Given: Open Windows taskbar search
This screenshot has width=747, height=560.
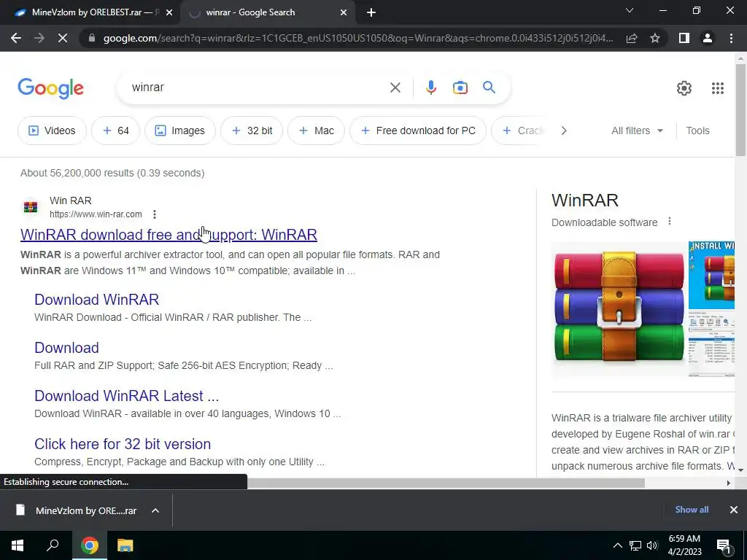Looking at the screenshot, I should [x=53, y=545].
